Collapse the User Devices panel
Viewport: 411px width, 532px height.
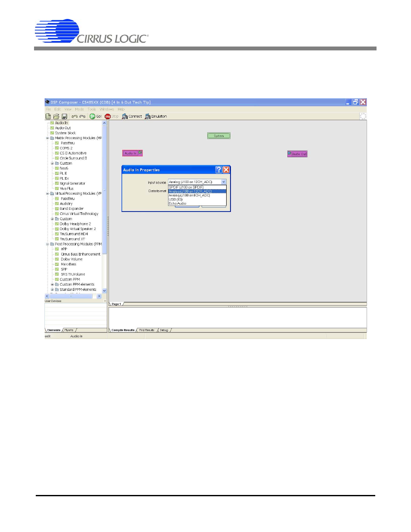click(105, 301)
